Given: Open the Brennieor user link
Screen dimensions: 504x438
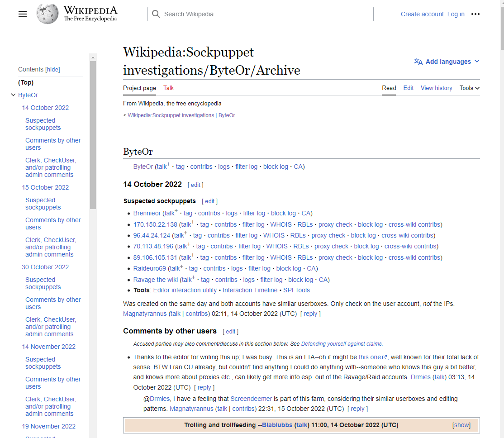Looking at the screenshot, I should (147, 213).
